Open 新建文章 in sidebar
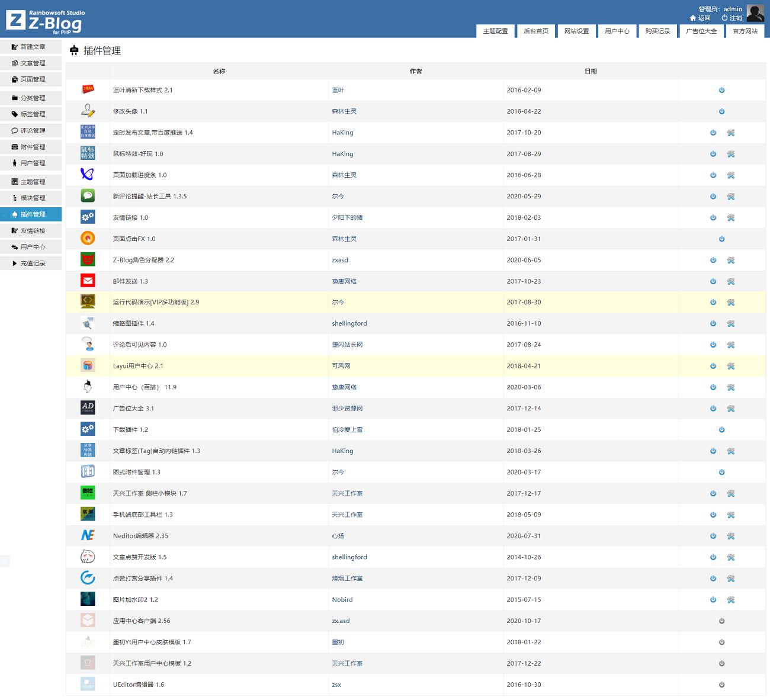The width and height of the screenshot is (770, 700). click(x=31, y=47)
